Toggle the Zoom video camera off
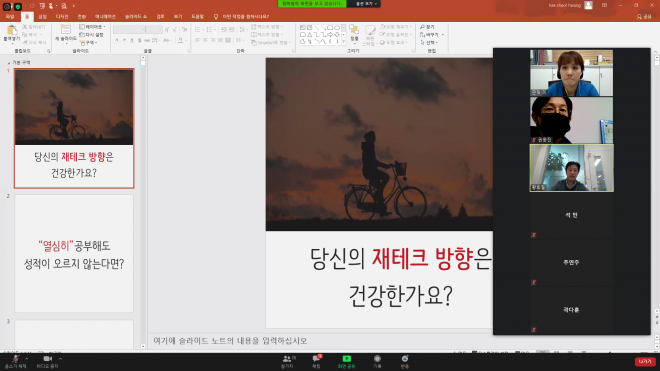 tap(47, 361)
